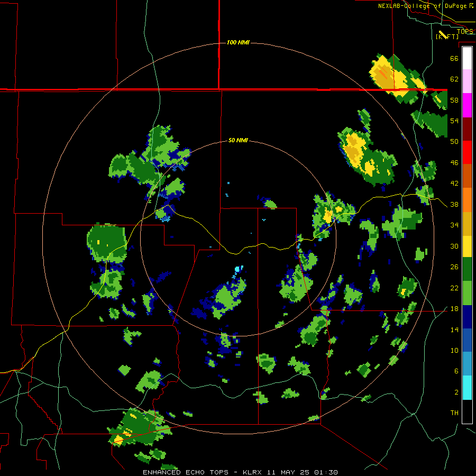
Task: Select the 50 value on the scale
Action: (454, 142)
